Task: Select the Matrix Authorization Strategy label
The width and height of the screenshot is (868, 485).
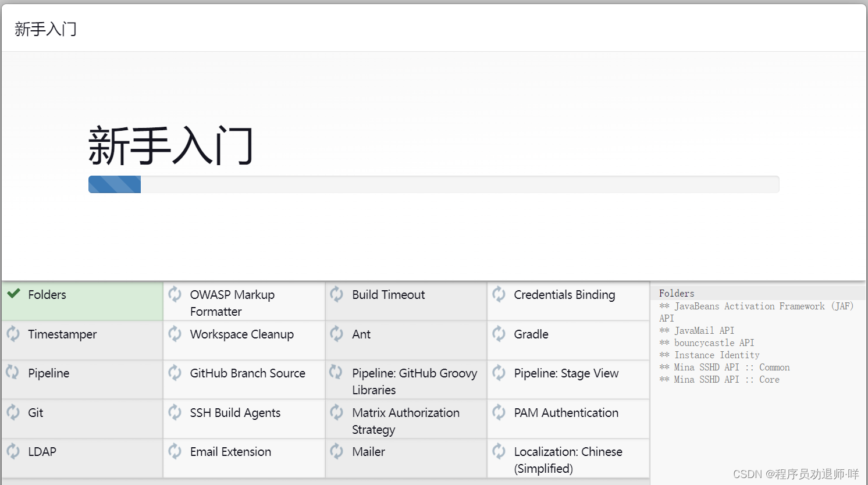Action: [406, 421]
